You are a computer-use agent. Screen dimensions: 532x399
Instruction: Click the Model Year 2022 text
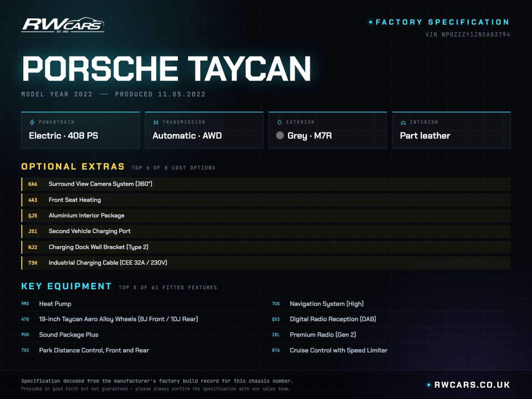tap(57, 94)
